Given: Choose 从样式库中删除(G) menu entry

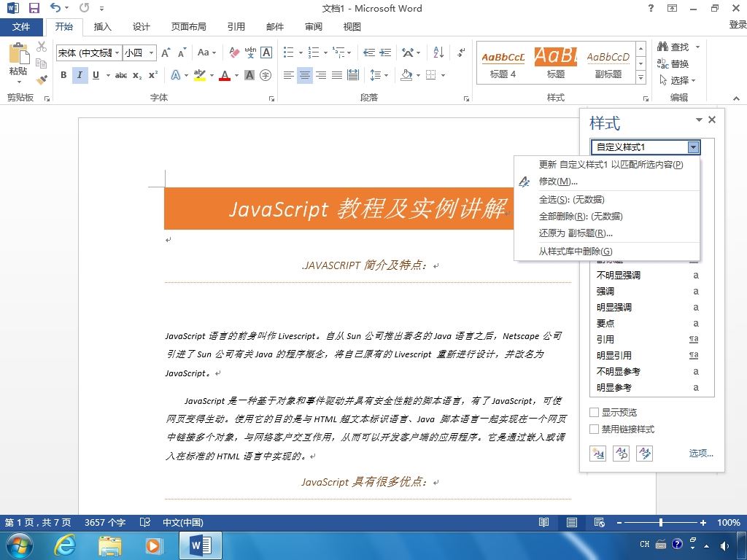Looking at the screenshot, I should pos(607,252).
